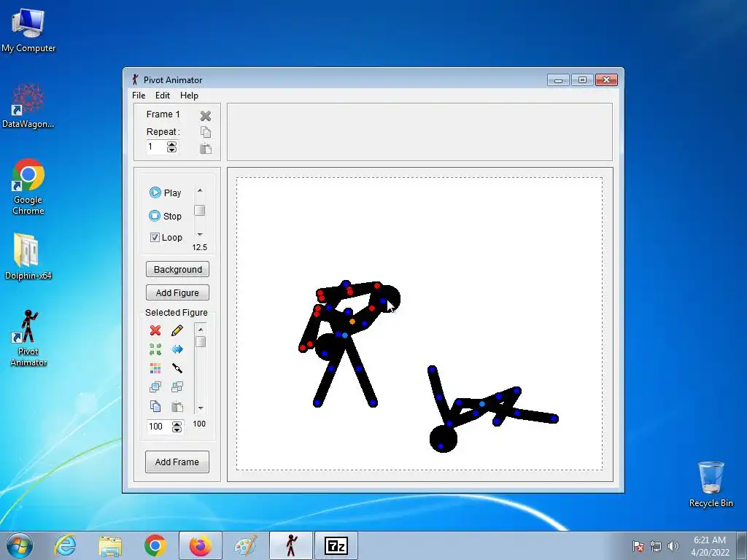Viewport: 747px width, 560px height.
Task: Click the speed scrollbar up arrow
Action: (x=200, y=190)
